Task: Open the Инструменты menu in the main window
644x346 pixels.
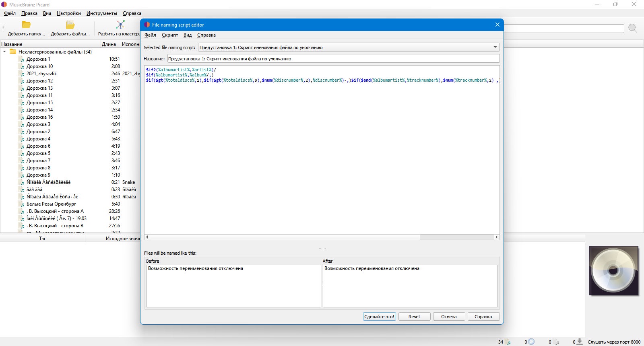Action: click(x=102, y=13)
